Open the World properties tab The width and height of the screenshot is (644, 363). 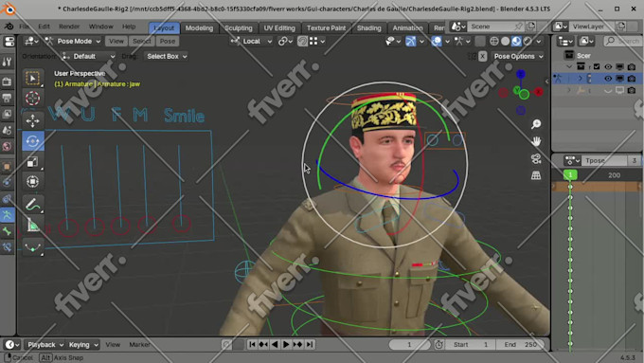pyautogui.click(x=7, y=146)
